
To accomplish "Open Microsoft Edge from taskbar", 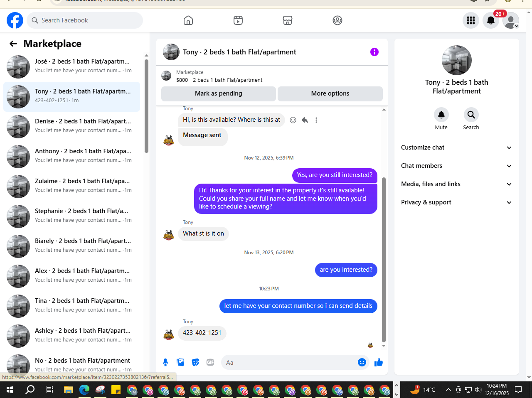I will 84,390.
